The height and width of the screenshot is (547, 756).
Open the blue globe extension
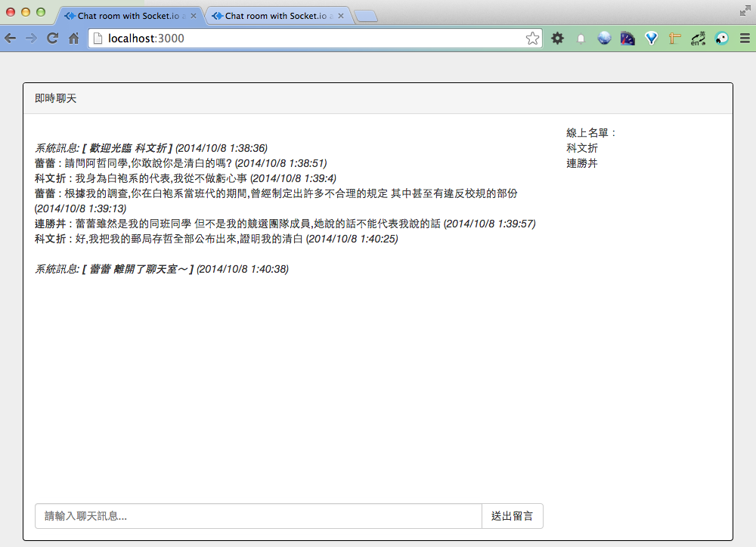(x=604, y=39)
